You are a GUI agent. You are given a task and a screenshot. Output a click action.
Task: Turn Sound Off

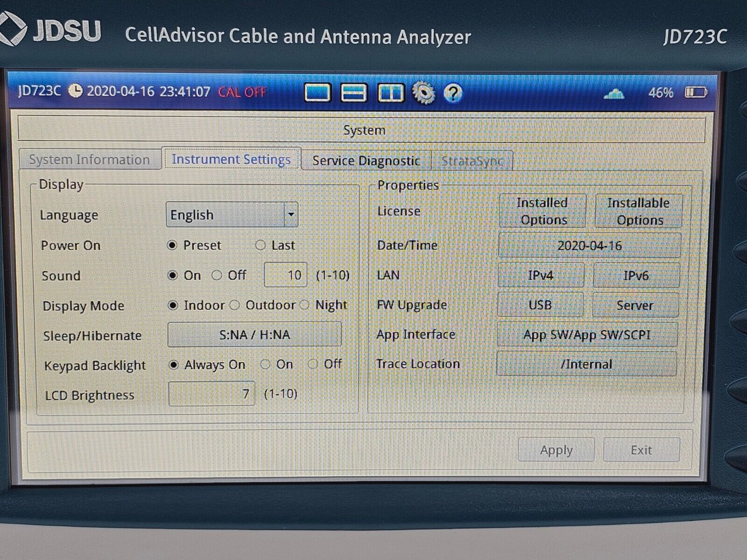(217, 275)
